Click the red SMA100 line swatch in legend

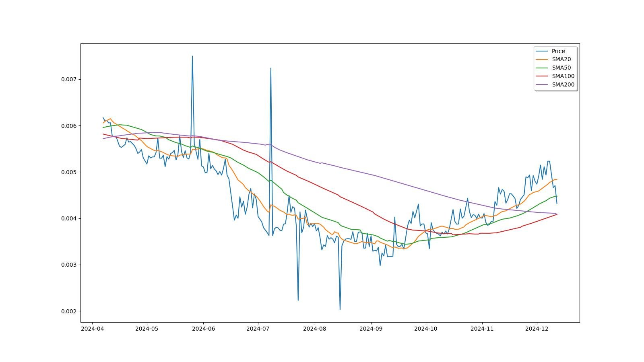click(x=542, y=76)
